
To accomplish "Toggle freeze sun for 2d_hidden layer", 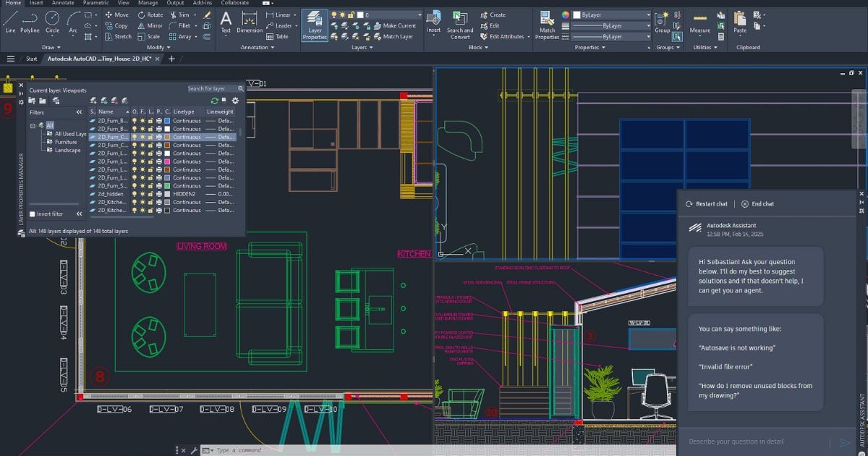I will pyautogui.click(x=142, y=194).
